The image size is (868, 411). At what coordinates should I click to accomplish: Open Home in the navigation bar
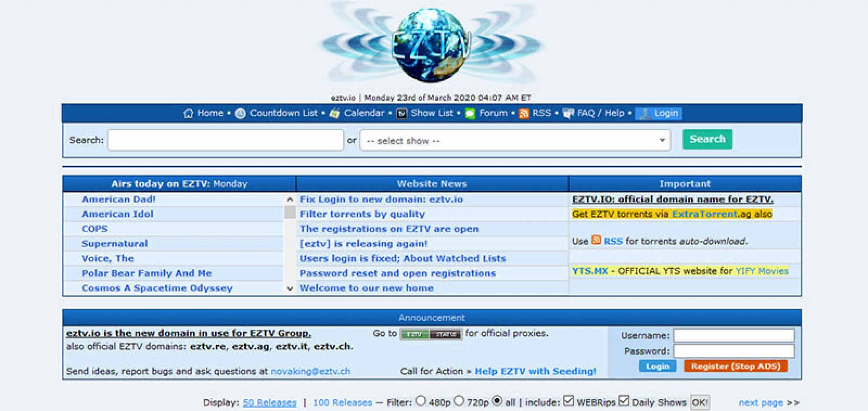click(210, 113)
